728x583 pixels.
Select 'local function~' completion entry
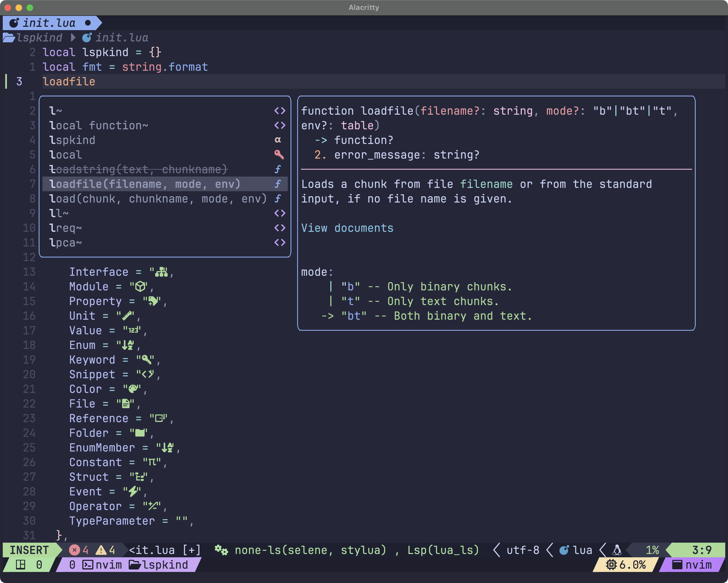click(165, 125)
